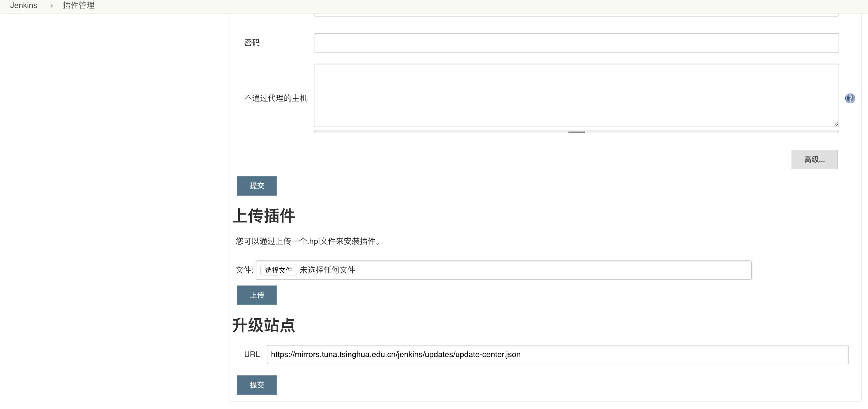Viewport: 868px width, 409px height.
Task: Submit the update site URL with 提交
Action: click(257, 385)
